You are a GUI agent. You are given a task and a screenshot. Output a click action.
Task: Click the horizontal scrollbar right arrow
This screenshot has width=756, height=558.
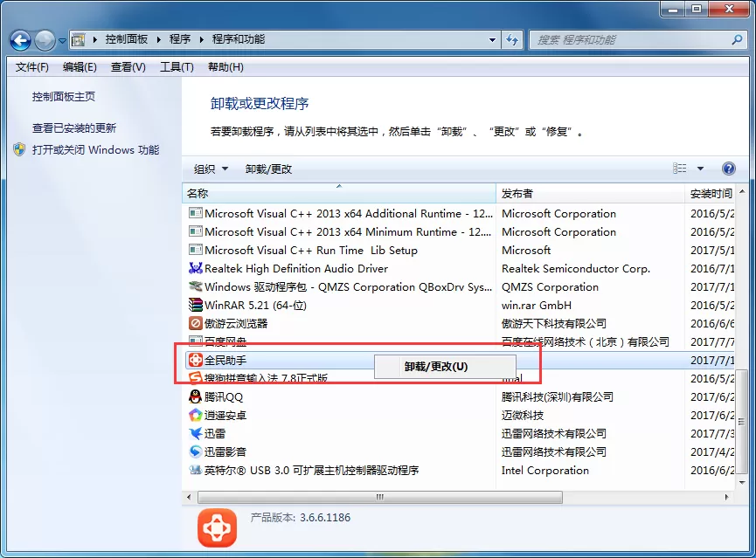pos(726,497)
